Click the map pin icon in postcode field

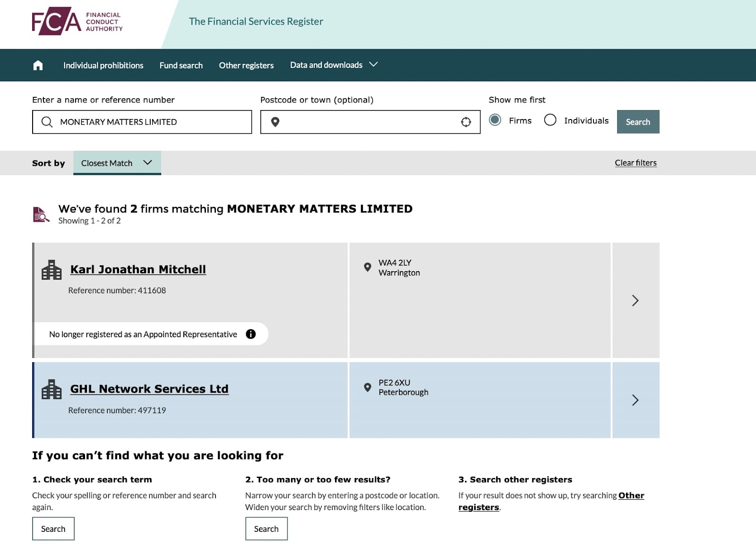[x=275, y=122]
